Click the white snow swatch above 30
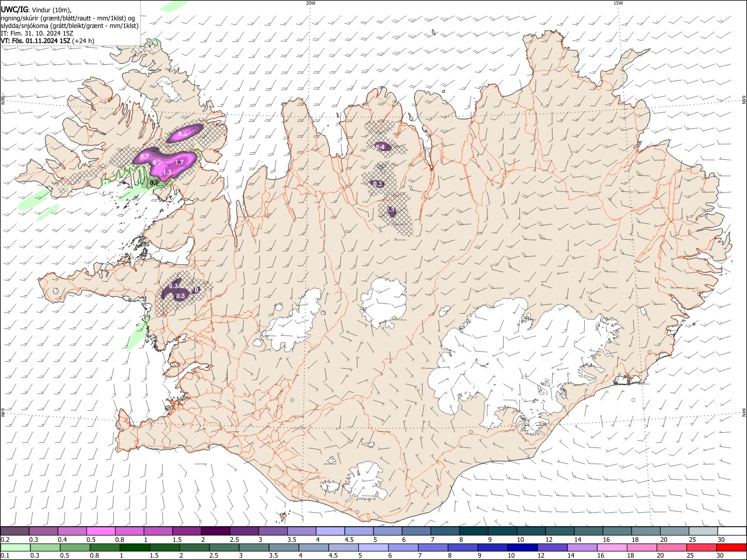747x560 pixels. (x=732, y=531)
